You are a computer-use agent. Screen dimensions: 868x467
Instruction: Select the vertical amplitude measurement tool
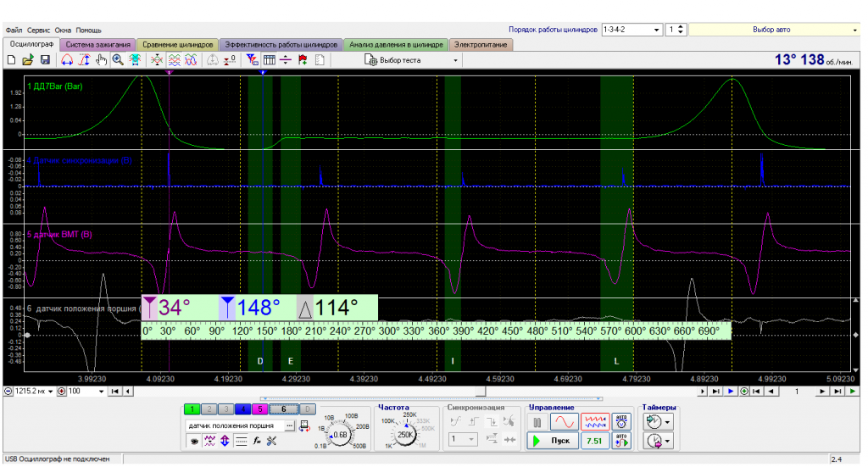pos(84,60)
